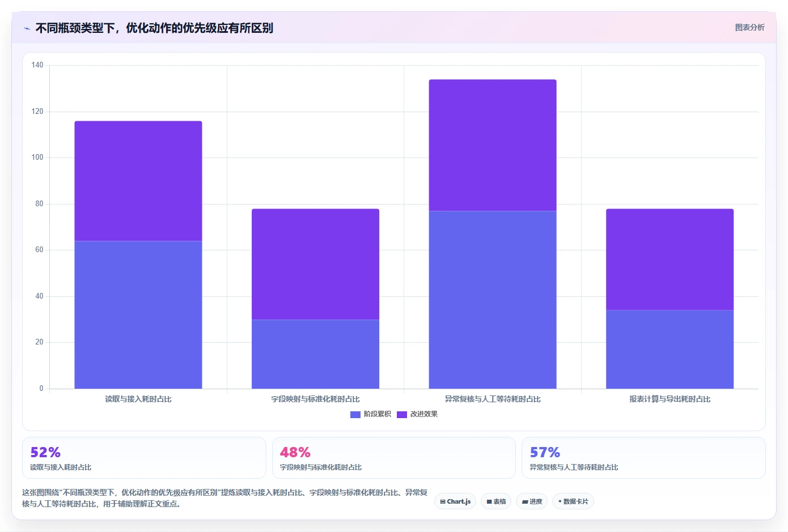
Task: Click the y-axis value 100
Action: point(37,158)
